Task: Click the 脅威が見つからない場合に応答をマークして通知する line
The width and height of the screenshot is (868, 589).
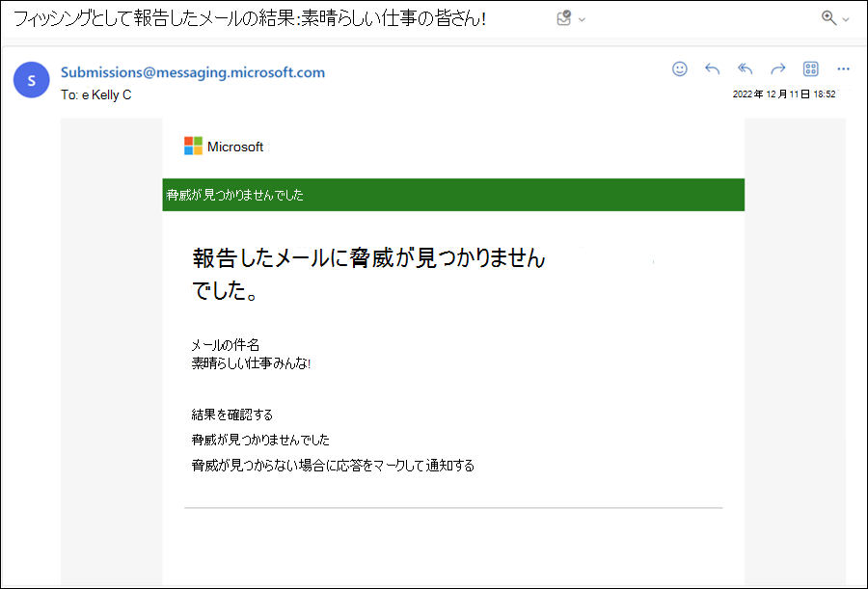Action: click(333, 466)
